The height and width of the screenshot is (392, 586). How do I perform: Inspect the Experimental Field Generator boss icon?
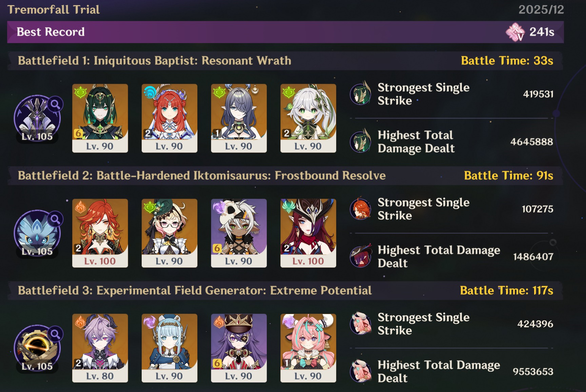(37, 348)
